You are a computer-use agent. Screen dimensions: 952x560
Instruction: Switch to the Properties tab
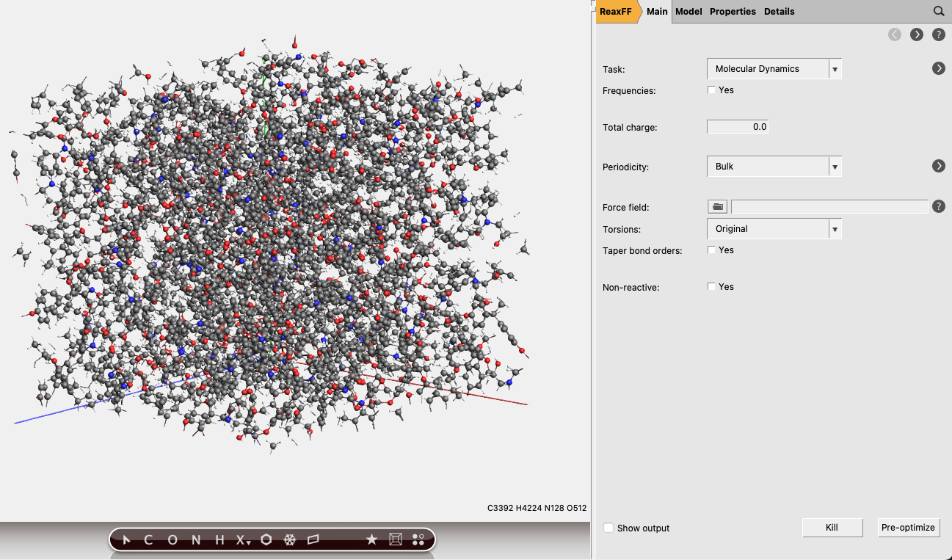(733, 11)
